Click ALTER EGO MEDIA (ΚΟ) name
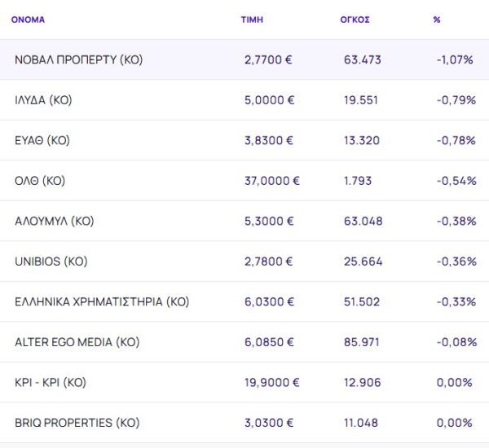Viewport: 489px width, 448px height. [x=77, y=342]
